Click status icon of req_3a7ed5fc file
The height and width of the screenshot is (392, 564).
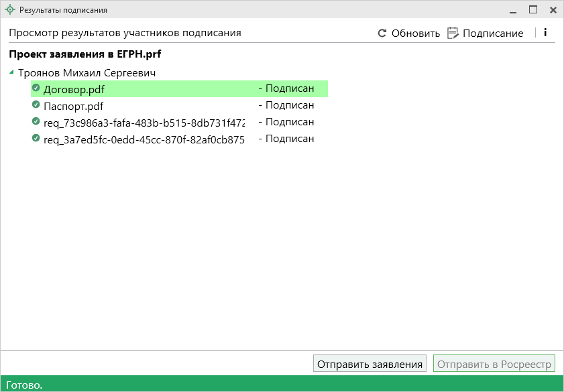[36, 139]
